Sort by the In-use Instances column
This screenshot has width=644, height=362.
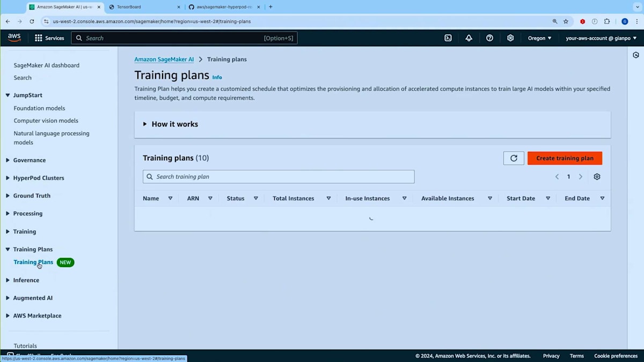(x=404, y=198)
